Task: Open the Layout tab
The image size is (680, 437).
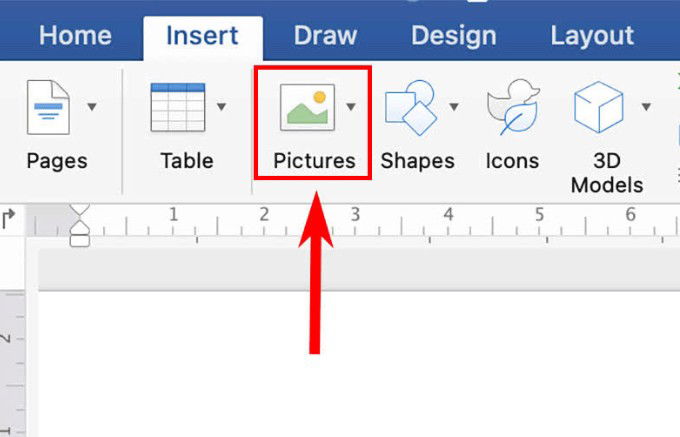Action: point(592,36)
